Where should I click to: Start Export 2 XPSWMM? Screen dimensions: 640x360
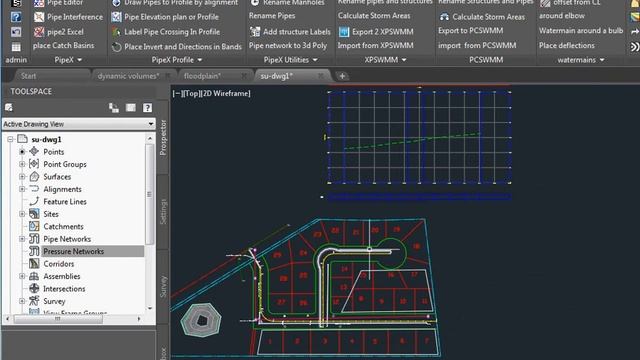(376, 31)
